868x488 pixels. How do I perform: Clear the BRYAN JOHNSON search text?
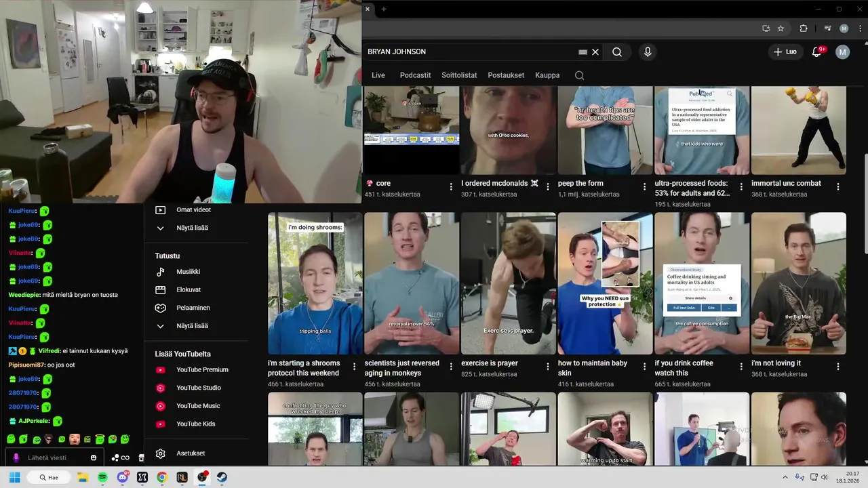pyautogui.click(x=595, y=52)
